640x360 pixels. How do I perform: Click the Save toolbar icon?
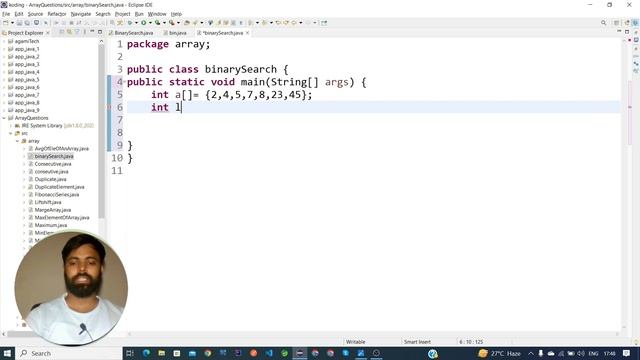click(x=19, y=23)
